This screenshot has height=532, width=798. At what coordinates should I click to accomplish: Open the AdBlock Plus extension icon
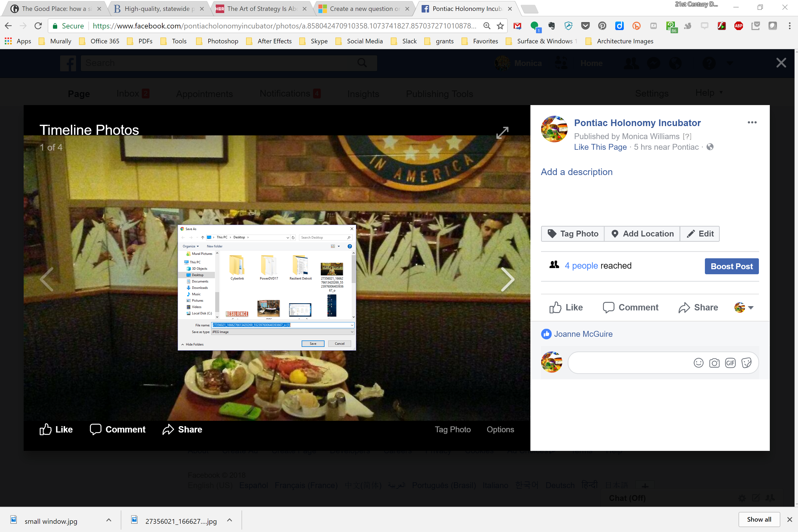738,26
